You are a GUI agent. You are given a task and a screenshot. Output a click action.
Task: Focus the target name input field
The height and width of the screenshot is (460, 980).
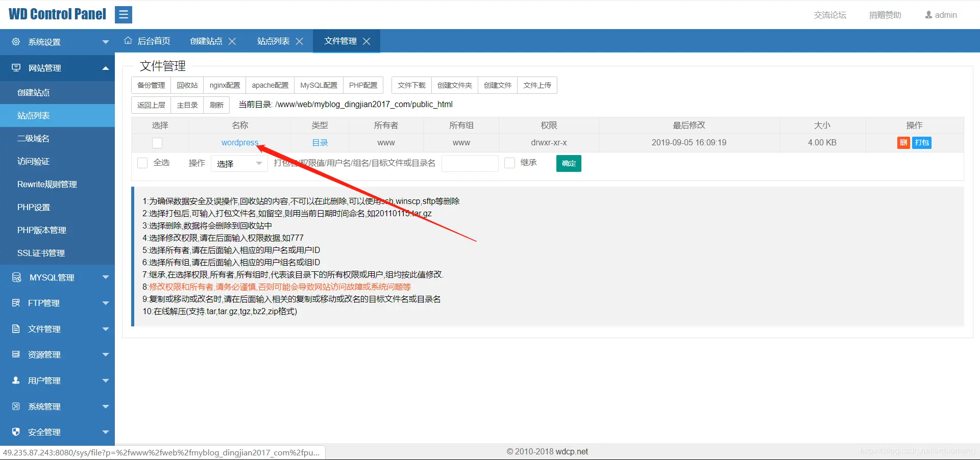click(x=470, y=163)
